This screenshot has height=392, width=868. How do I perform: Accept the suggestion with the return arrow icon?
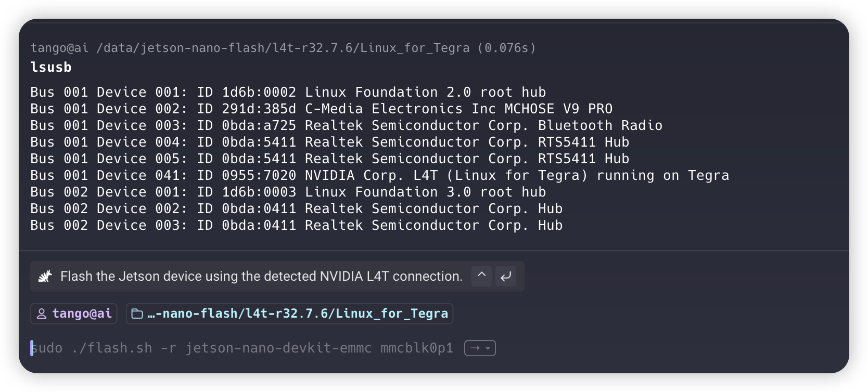pos(506,276)
